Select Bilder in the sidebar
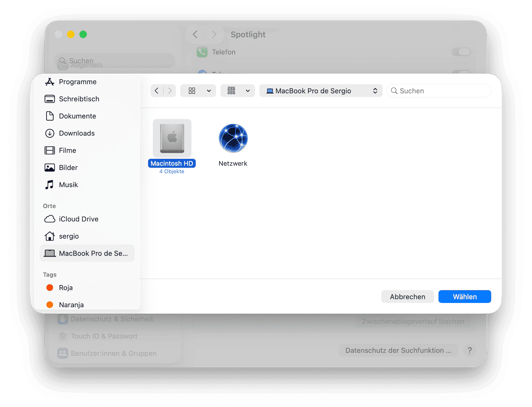Image resolution: width=532 pixels, height=407 pixels. pos(68,167)
